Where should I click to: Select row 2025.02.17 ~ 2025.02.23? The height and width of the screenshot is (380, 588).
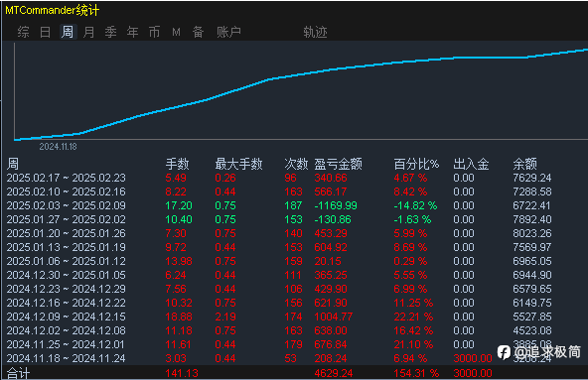pos(279,178)
